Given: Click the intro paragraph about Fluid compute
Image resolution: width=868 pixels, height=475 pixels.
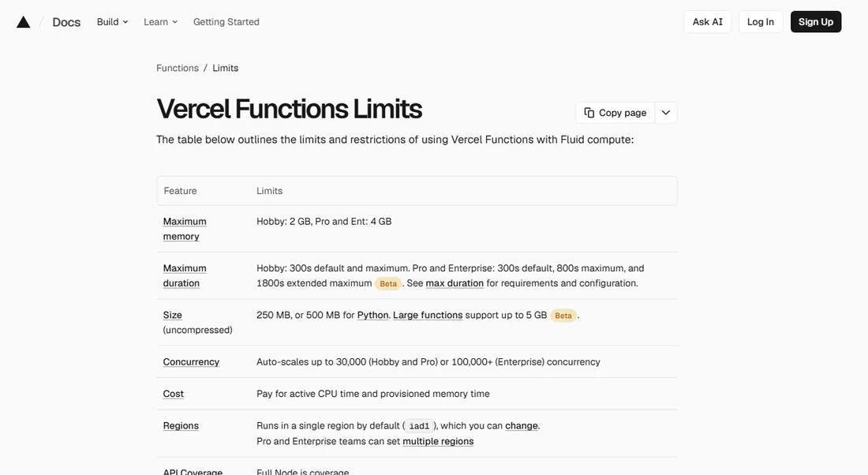Looking at the screenshot, I should tap(395, 140).
